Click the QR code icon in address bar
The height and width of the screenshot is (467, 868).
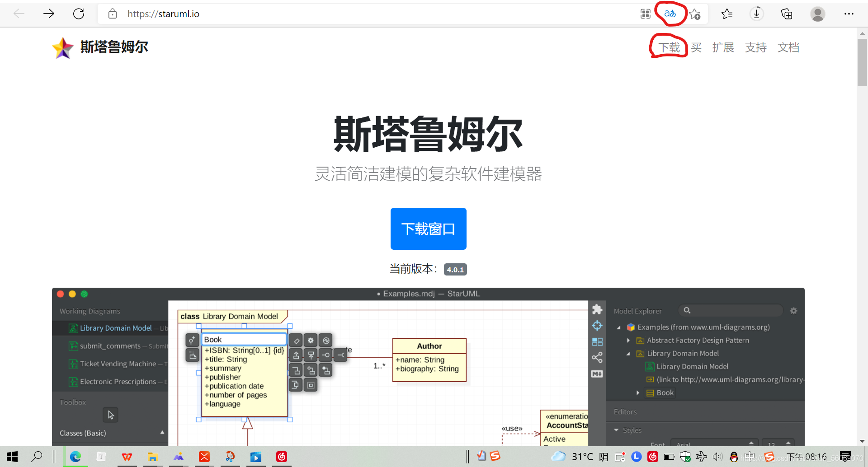pos(645,14)
